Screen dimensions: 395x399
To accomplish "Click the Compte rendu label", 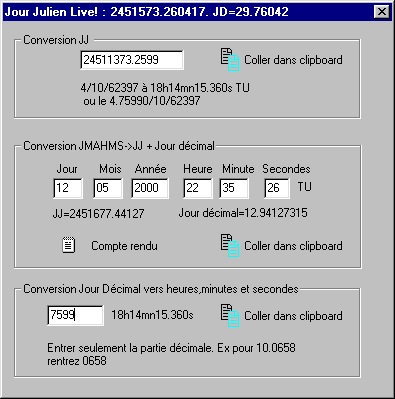I will click(x=124, y=246).
